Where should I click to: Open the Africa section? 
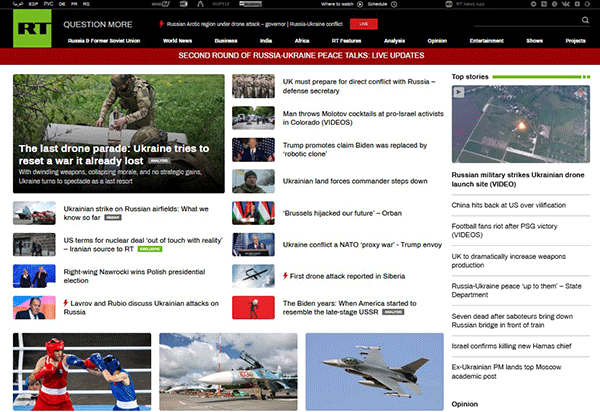[302, 41]
